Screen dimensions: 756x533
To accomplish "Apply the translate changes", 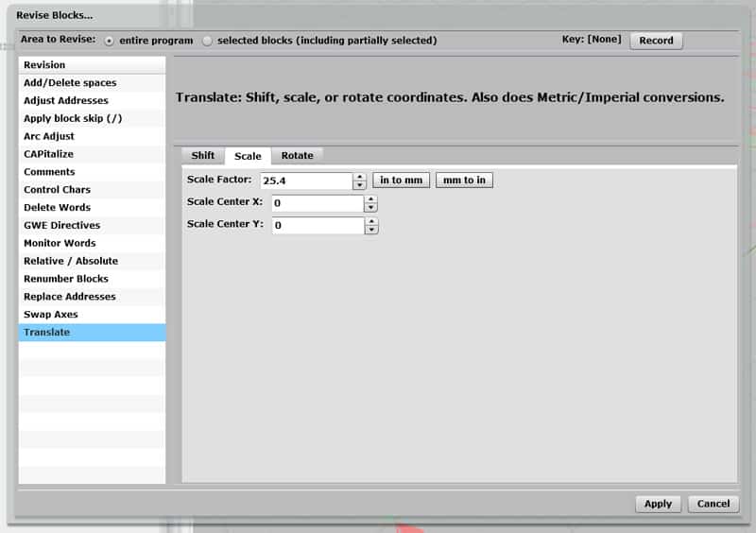I will coord(658,504).
